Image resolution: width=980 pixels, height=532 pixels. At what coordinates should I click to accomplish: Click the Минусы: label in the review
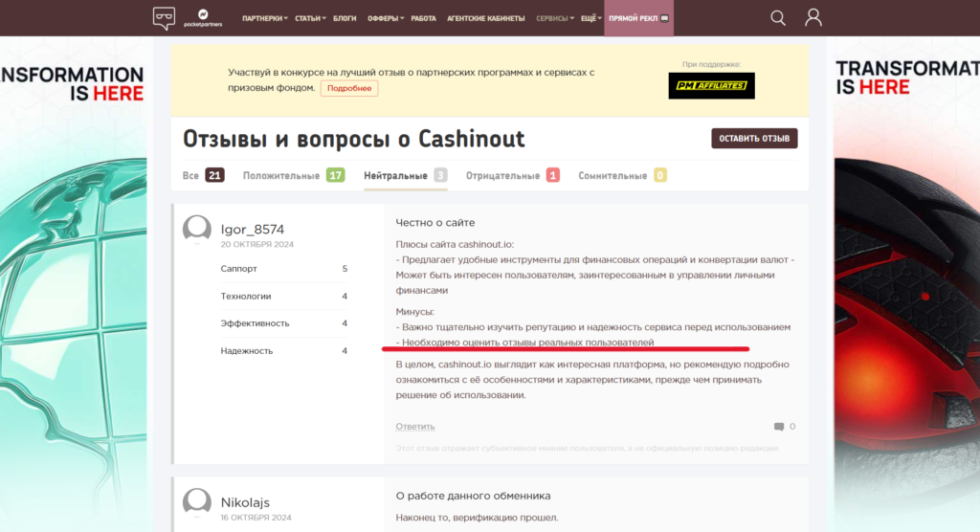(415, 311)
